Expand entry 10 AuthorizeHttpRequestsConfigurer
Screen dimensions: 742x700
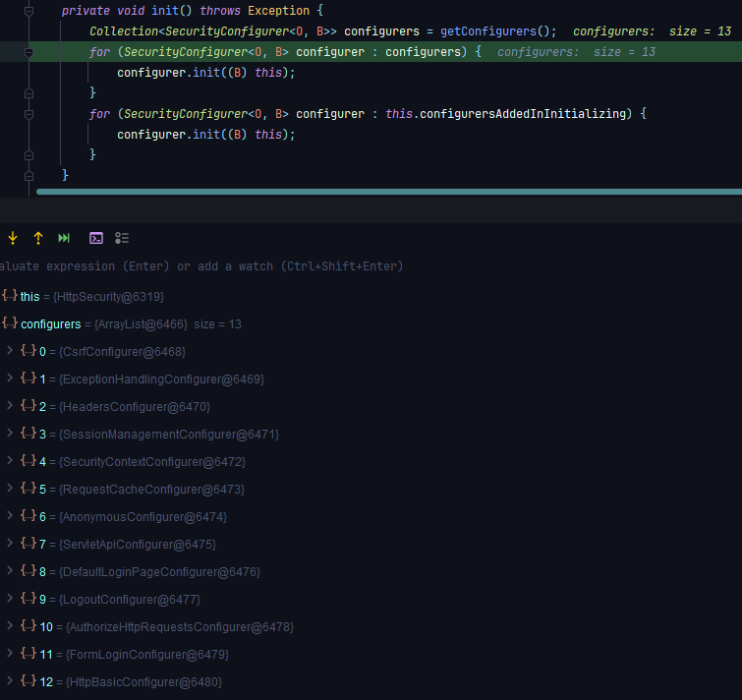pos(10,626)
